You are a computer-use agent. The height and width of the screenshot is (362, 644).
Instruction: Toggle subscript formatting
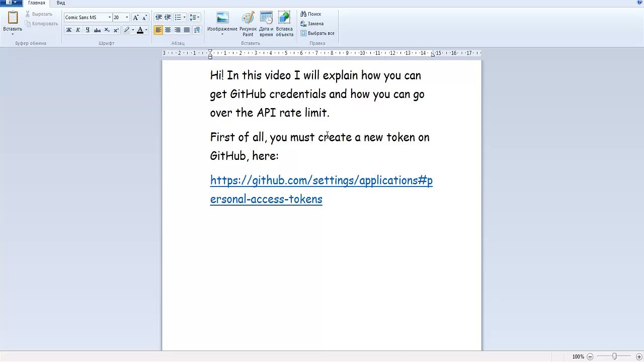[107, 30]
